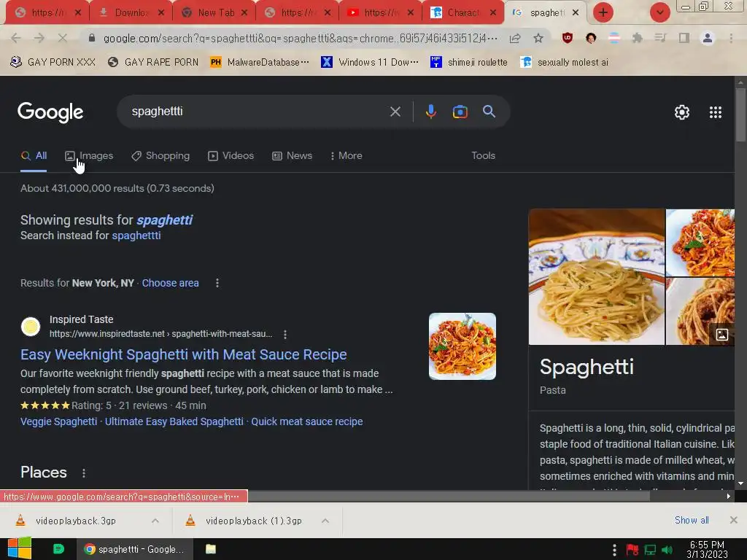Click the browser forward arrow

(39, 38)
